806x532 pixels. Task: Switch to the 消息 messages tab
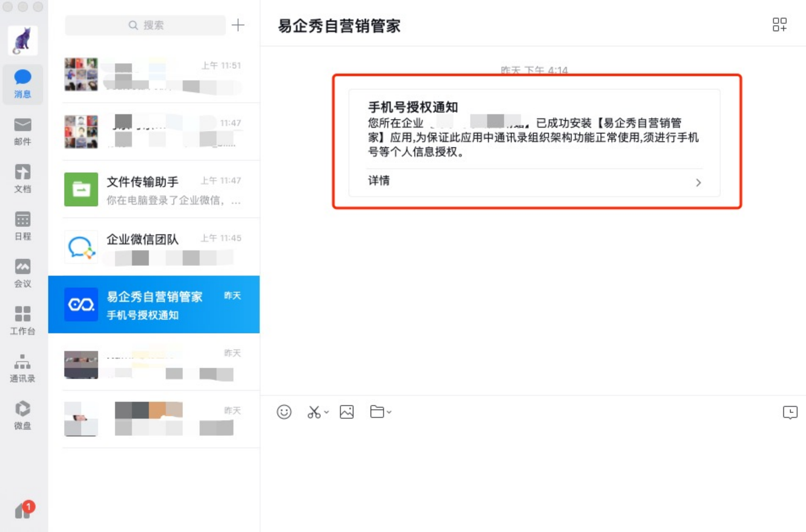point(23,84)
